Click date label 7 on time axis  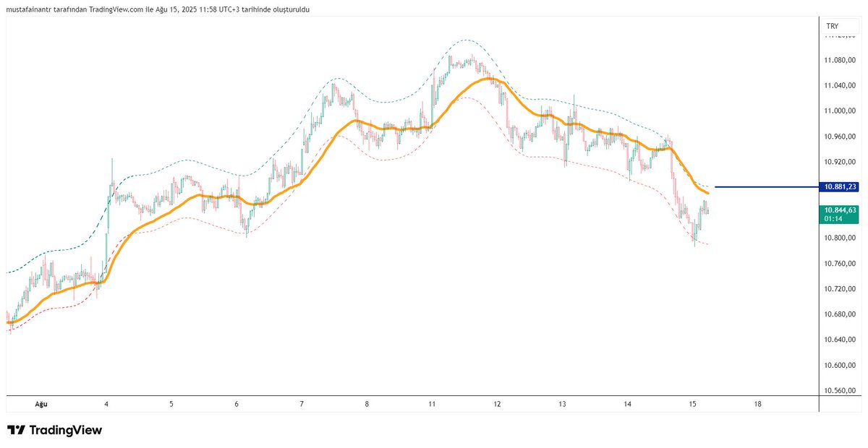pos(302,405)
